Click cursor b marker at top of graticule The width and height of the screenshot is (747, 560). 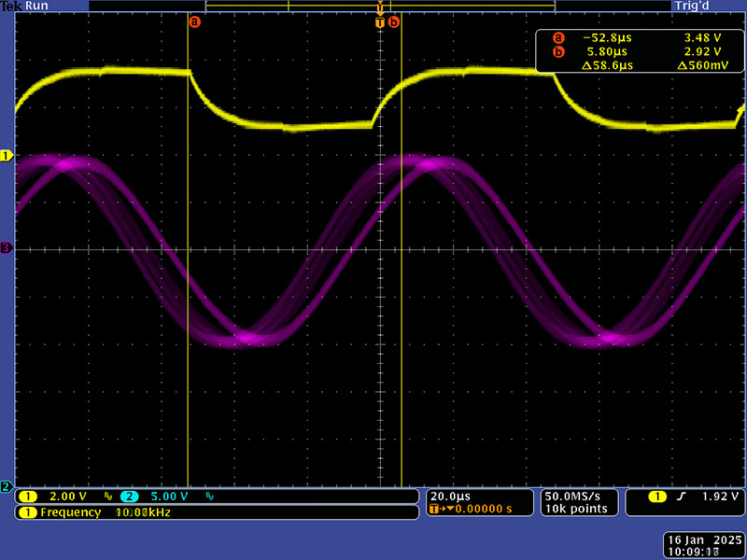click(x=393, y=21)
